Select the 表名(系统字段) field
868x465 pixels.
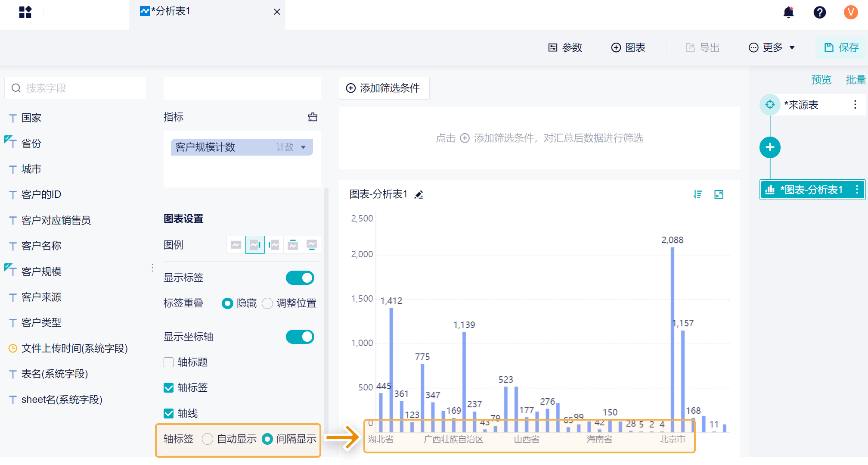pos(54,374)
